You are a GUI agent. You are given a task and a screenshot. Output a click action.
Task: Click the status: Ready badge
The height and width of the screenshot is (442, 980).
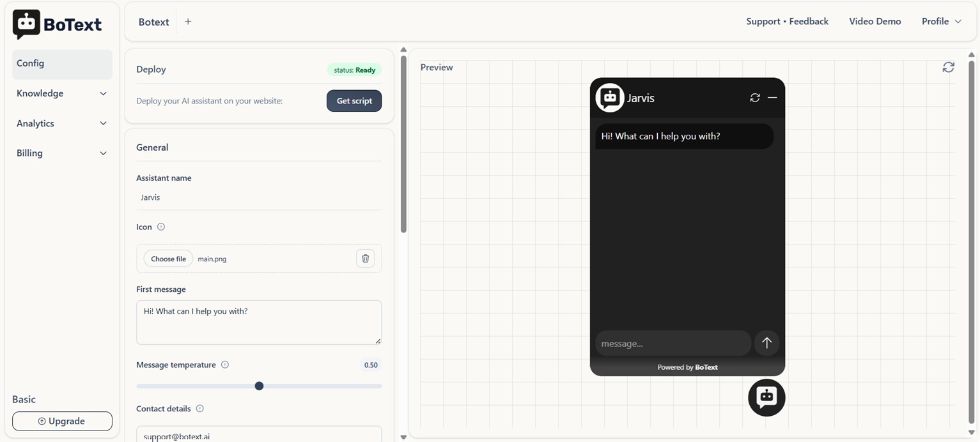[354, 70]
